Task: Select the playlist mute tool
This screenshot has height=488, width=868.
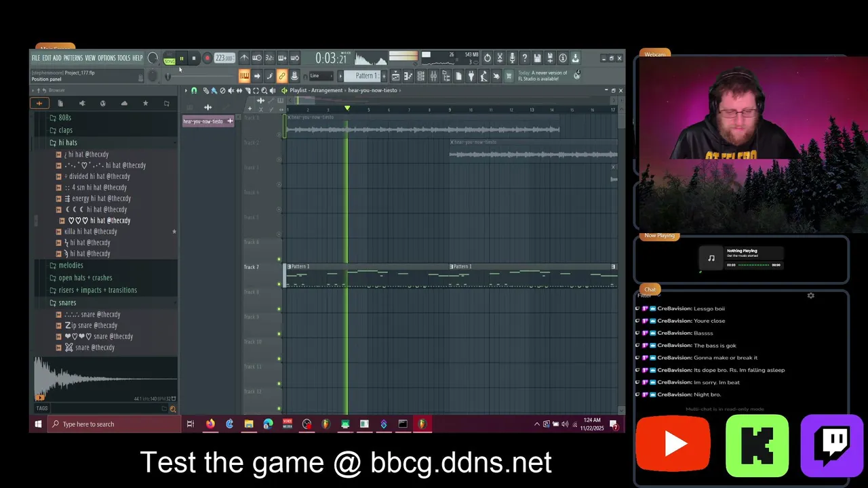Action: pos(231,90)
